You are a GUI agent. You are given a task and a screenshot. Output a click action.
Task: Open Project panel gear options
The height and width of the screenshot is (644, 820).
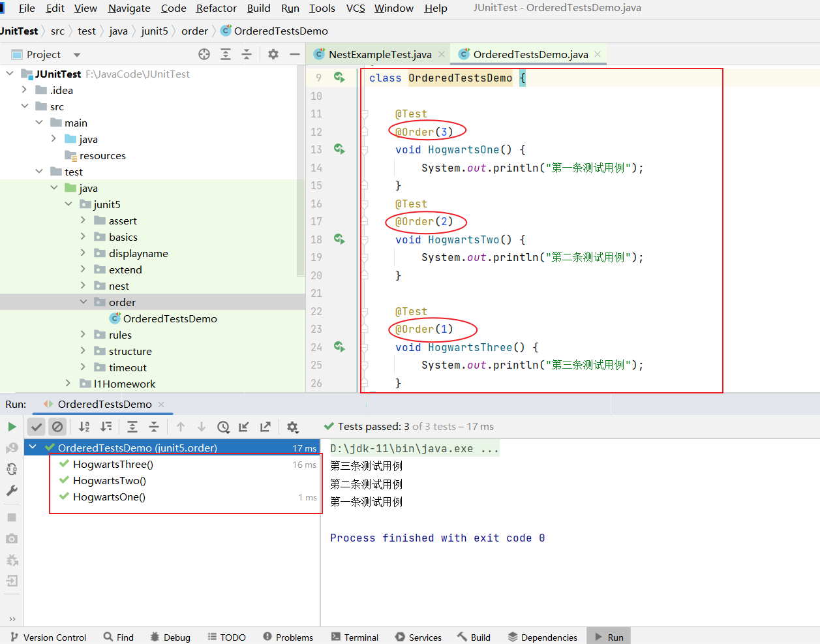click(x=273, y=54)
